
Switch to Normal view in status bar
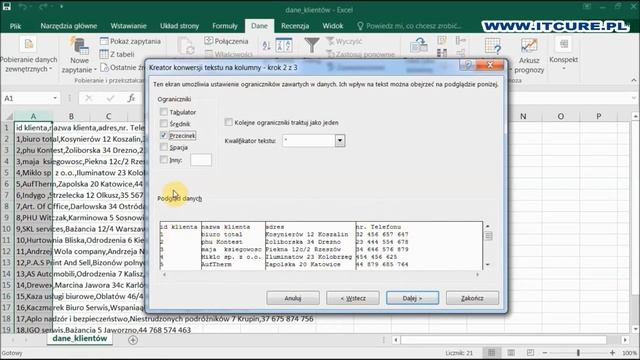491,353
